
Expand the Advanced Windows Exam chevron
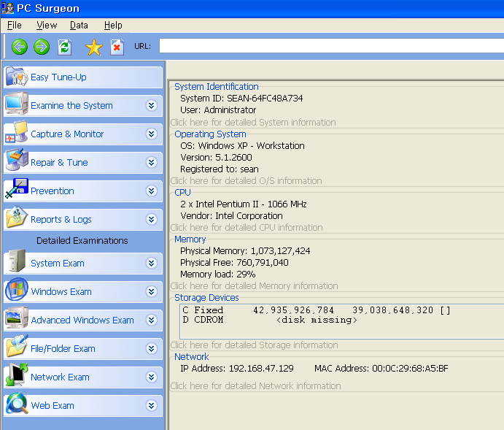152,320
